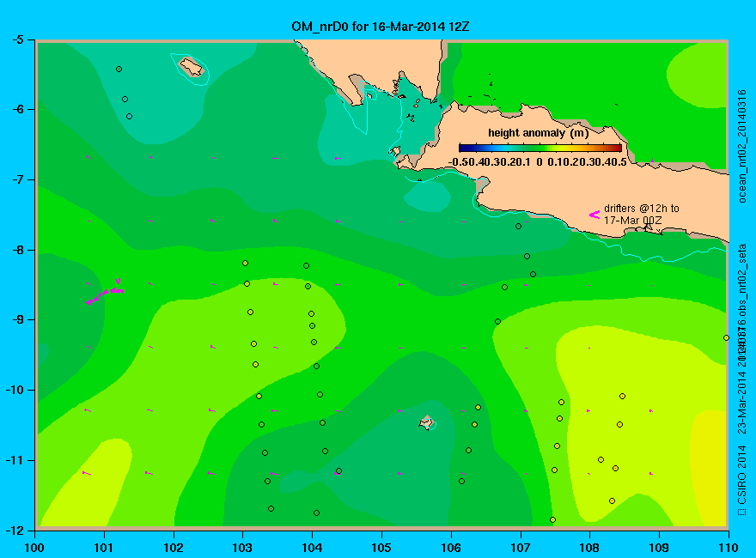756x558 pixels.
Task: Click the "drifters @12h to 17-Mar 00Z" legend text
Action: [641, 214]
